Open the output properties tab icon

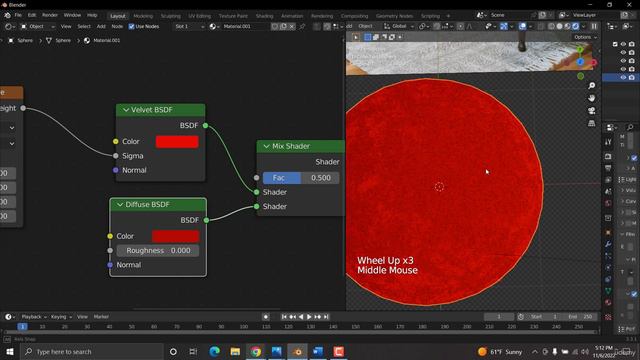608,168
